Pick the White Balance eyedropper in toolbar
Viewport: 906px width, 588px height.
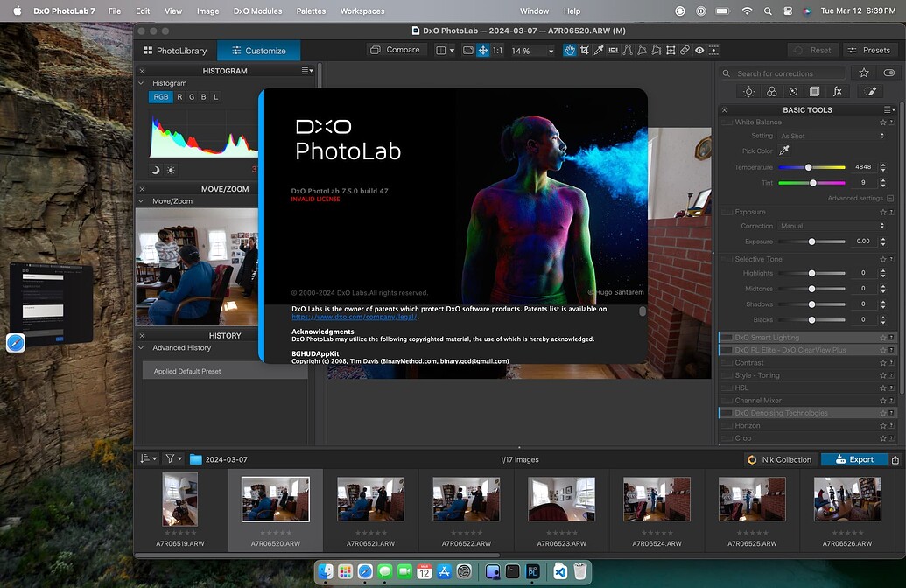[x=599, y=50]
